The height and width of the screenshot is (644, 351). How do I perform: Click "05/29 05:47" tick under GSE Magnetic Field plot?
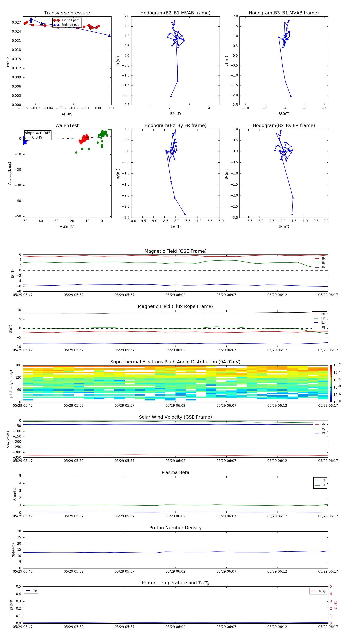point(23,295)
